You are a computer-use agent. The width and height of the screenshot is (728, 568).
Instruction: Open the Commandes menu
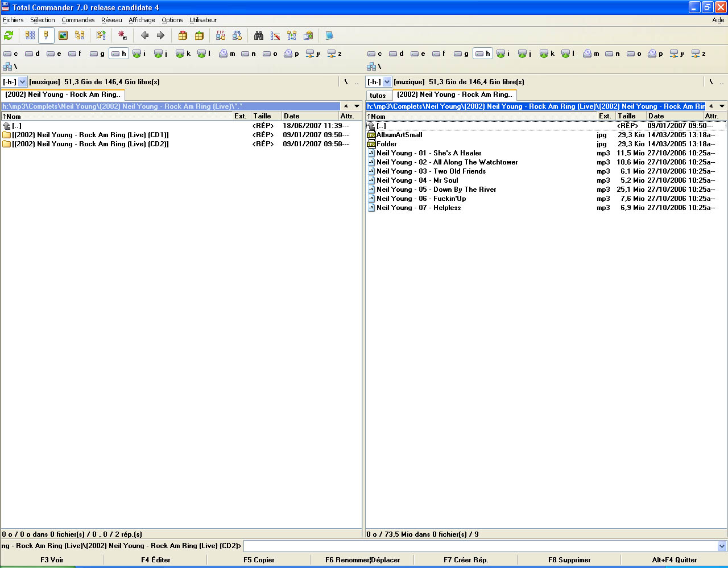coord(78,20)
